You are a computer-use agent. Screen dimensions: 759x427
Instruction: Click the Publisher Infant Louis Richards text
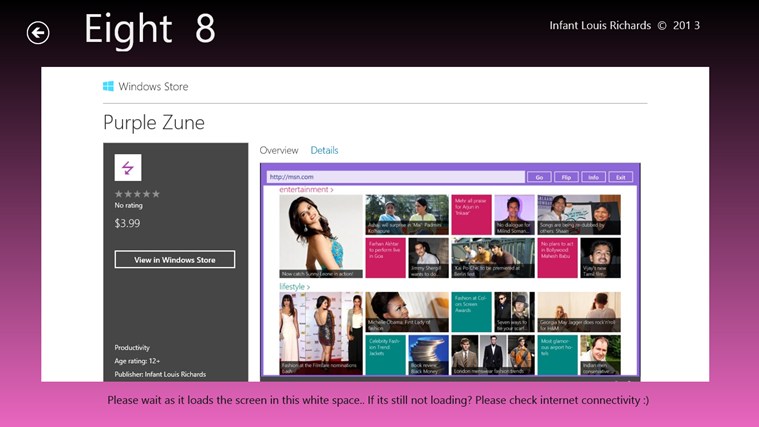[x=160, y=374]
